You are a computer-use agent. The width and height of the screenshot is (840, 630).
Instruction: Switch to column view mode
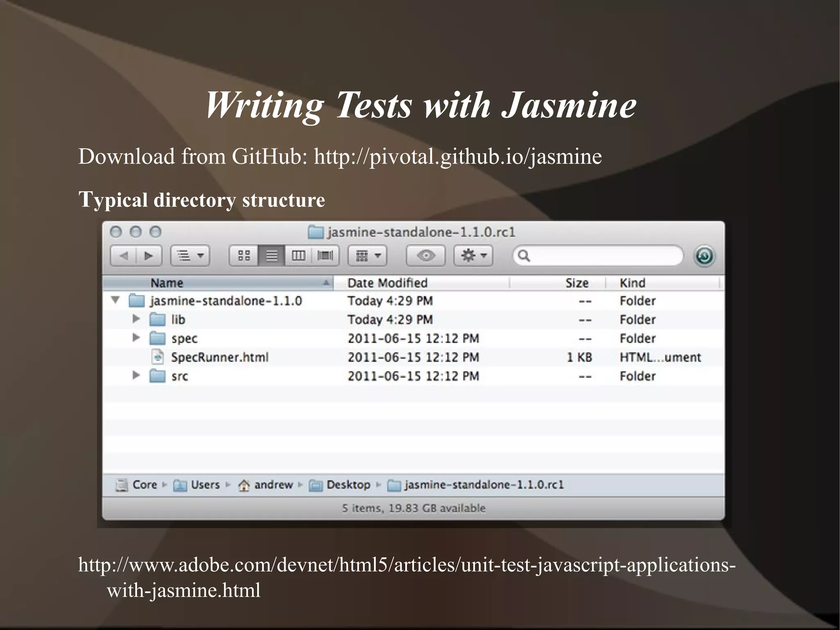click(298, 256)
